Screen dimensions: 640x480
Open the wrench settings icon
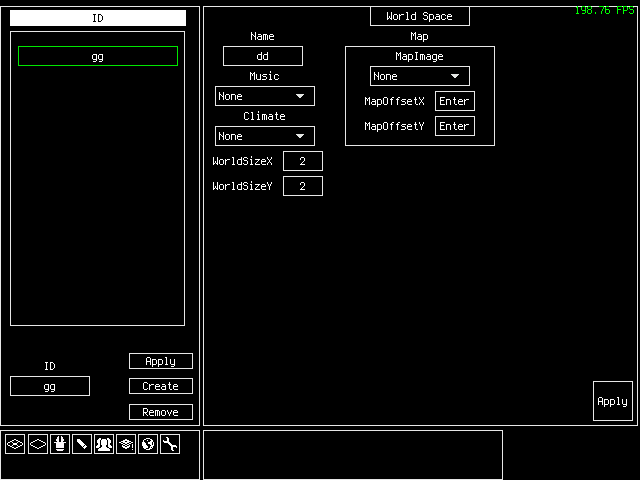click(170, 445)
